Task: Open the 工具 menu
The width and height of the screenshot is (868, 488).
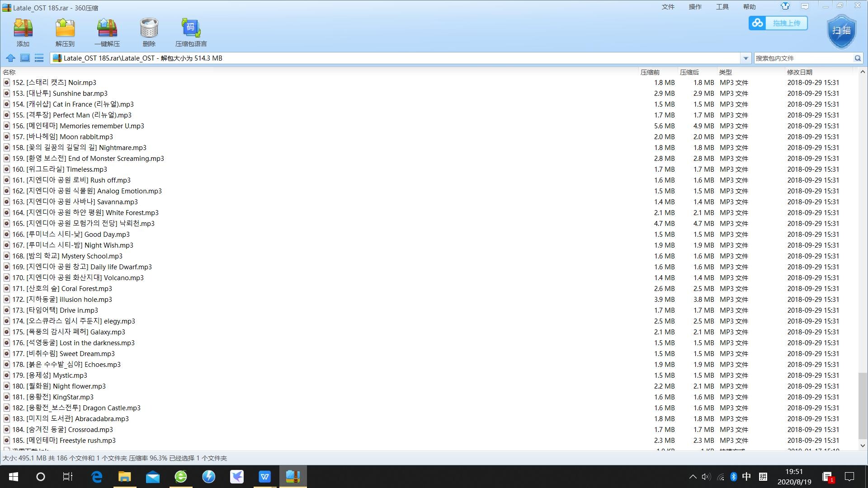Action: pos(722,7)
